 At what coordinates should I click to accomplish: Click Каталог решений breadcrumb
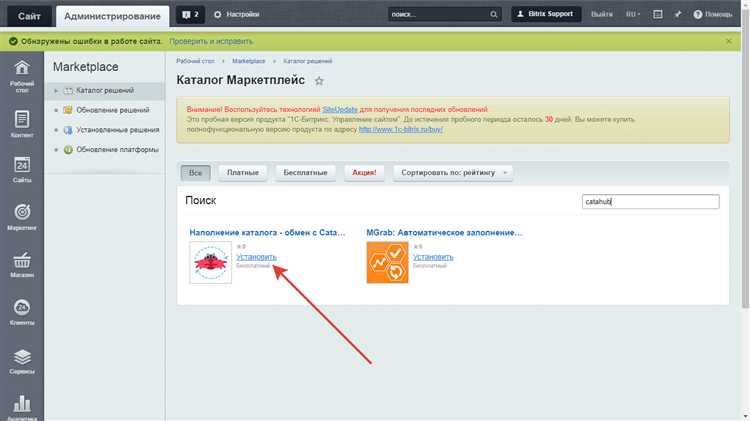(x=308, y=61)
